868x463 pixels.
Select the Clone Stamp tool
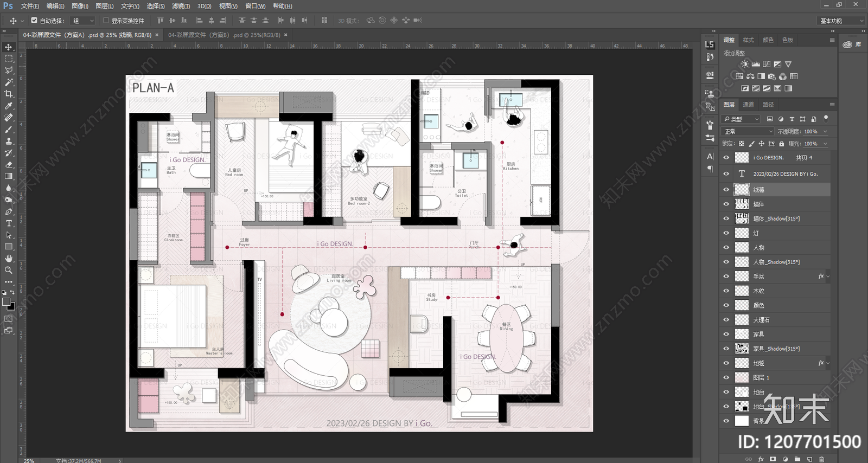click(x=9, y=141)
